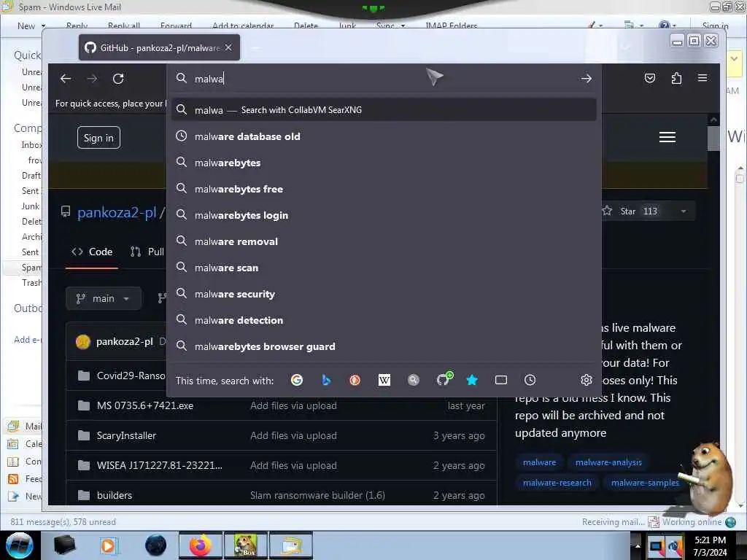Select suggestion malwarebytes

click(384, 163)
